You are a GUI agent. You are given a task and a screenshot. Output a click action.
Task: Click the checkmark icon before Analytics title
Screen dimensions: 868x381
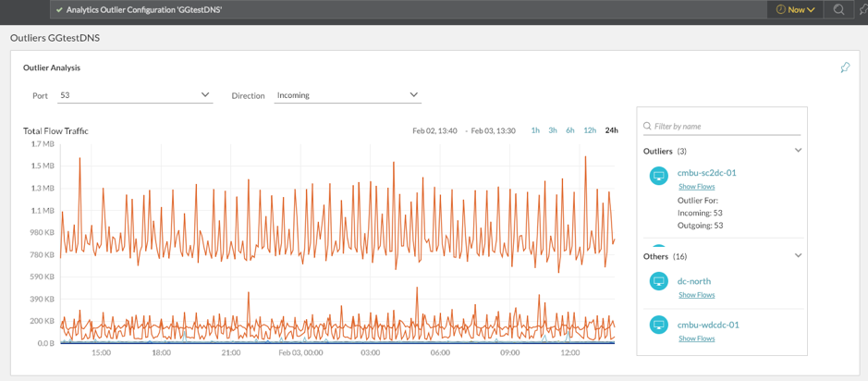pyautogui.click(x=59, y=9)
